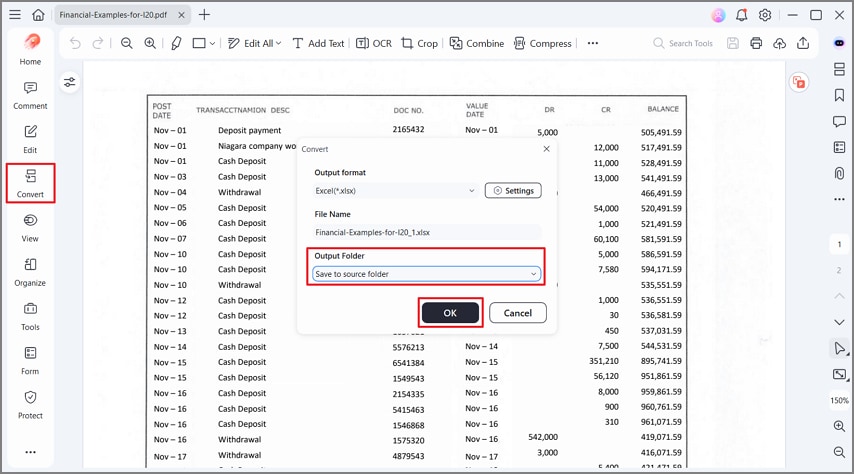Zoom out with the magnifier minus
Screen dimensions: 854x474
point(126,43)
